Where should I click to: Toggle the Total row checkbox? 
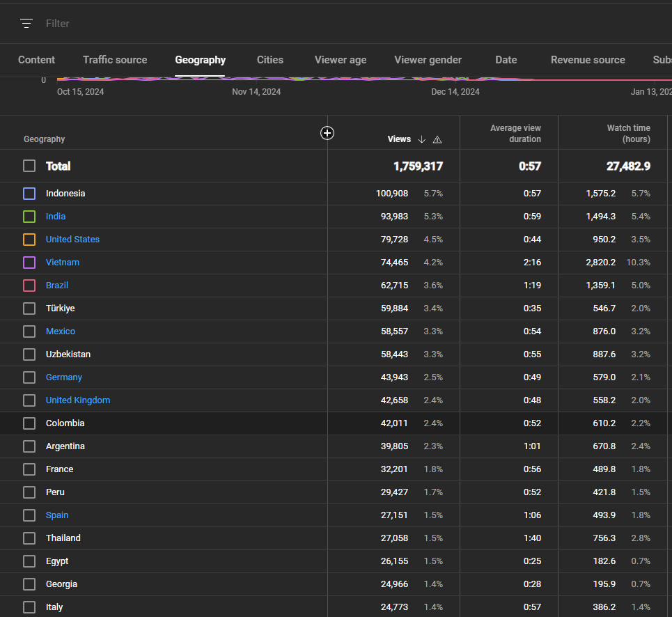coord(29,166)
